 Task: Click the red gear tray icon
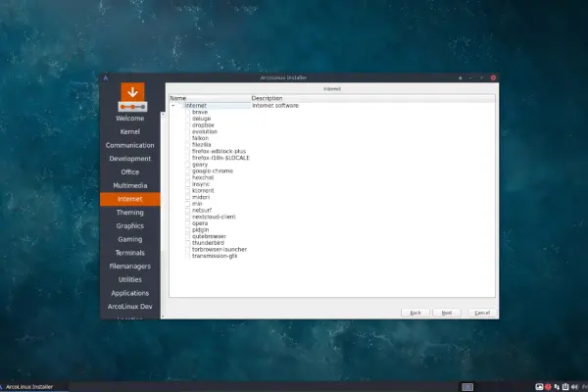(548, 387)
